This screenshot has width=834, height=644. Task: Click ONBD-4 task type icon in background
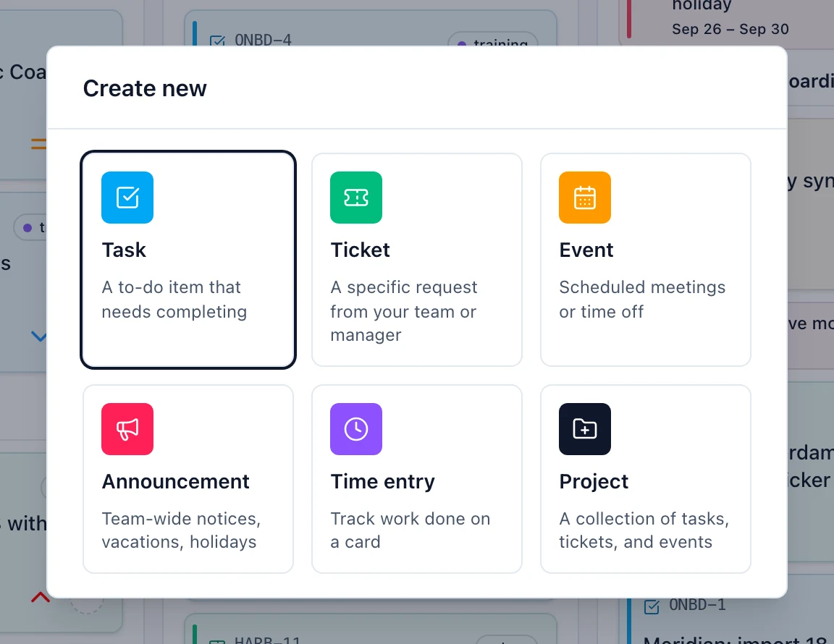217,41
